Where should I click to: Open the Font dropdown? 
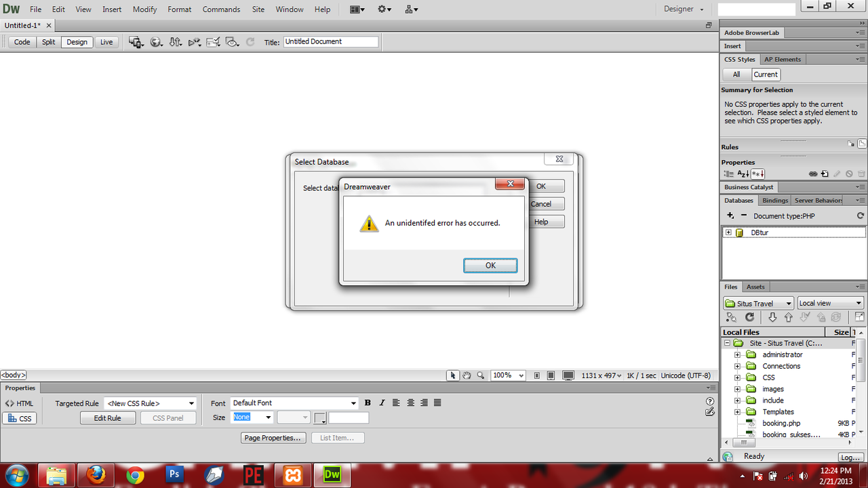(294, 403)
